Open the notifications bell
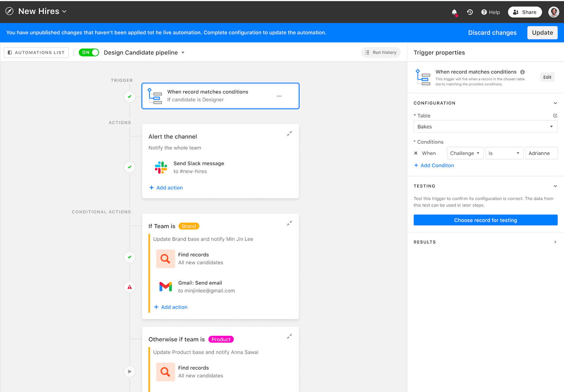Screen dimensions: 564x392 tap(454, 12)
